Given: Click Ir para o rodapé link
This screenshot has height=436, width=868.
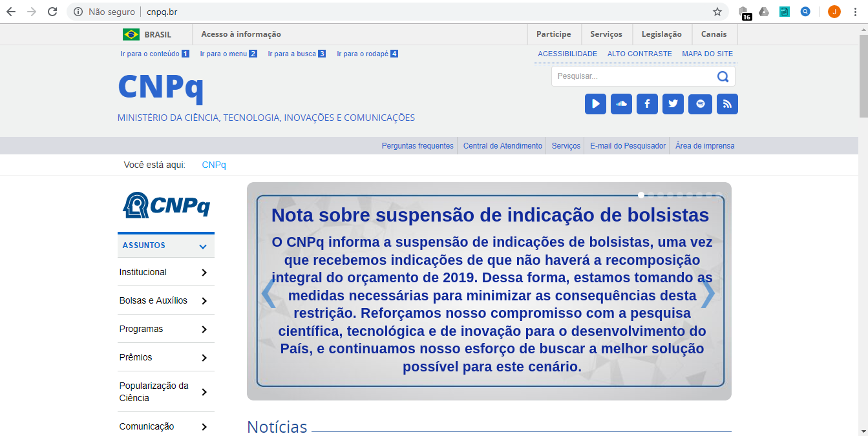Looking at the screenshot, I should tap(368, 54).
